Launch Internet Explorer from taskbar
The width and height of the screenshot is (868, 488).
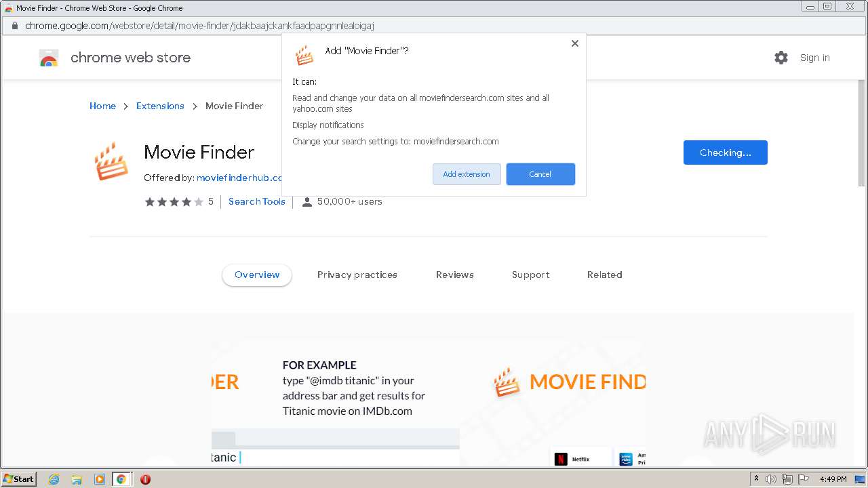[54, 479]
